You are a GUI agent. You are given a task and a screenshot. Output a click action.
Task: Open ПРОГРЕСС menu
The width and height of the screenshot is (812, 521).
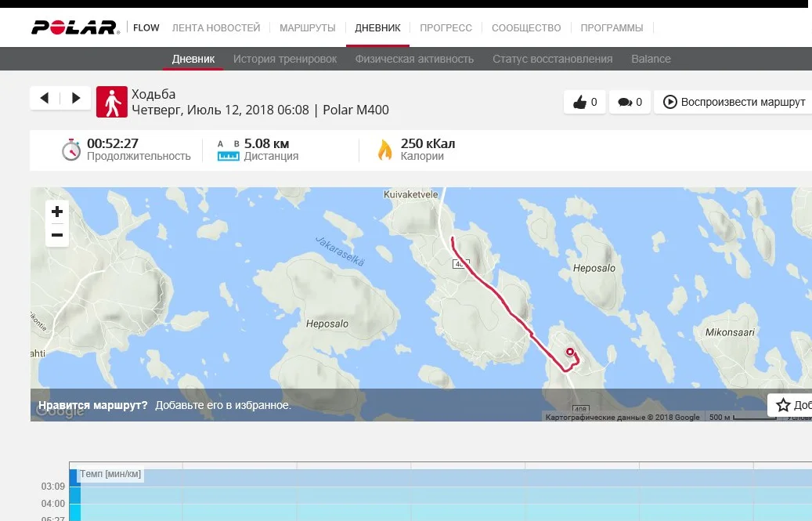click(446, 28)
